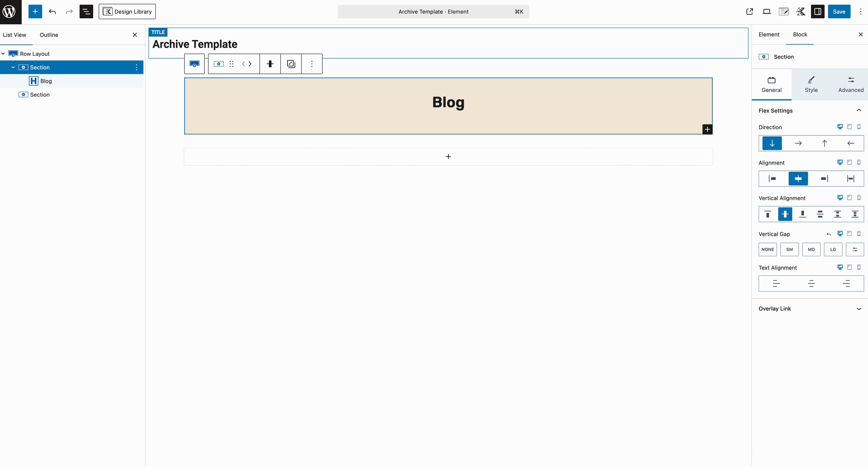The height and width of the screenshot is (467, 868).
Task: Collapse the Flex Settings panel
Action: 859,111
